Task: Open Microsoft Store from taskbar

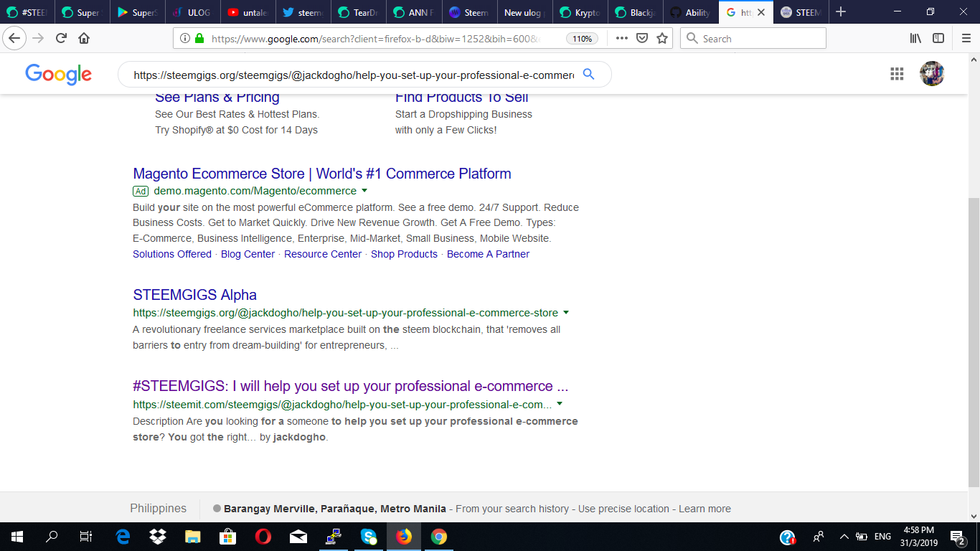Action: coord(228,537)
